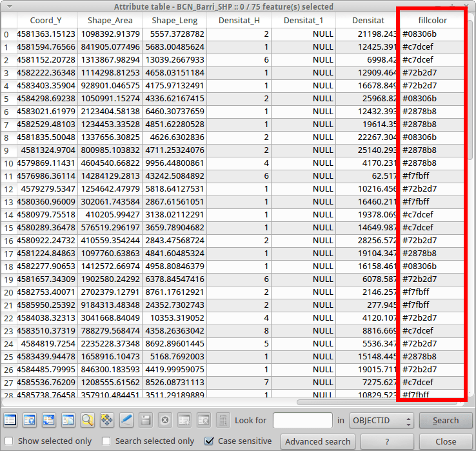This screenshot has width=476, height=451.
Task: Enable Show selected only checkbox
Action: (x=10, y=441)
